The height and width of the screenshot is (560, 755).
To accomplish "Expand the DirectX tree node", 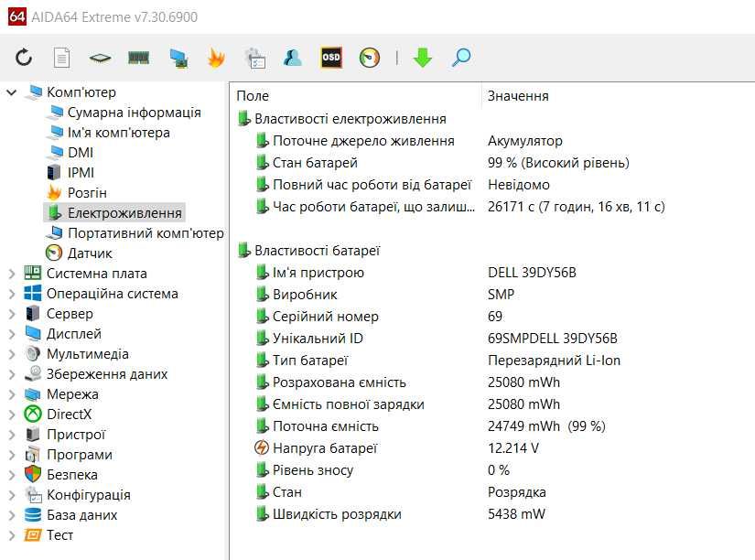I will [12, 415].
